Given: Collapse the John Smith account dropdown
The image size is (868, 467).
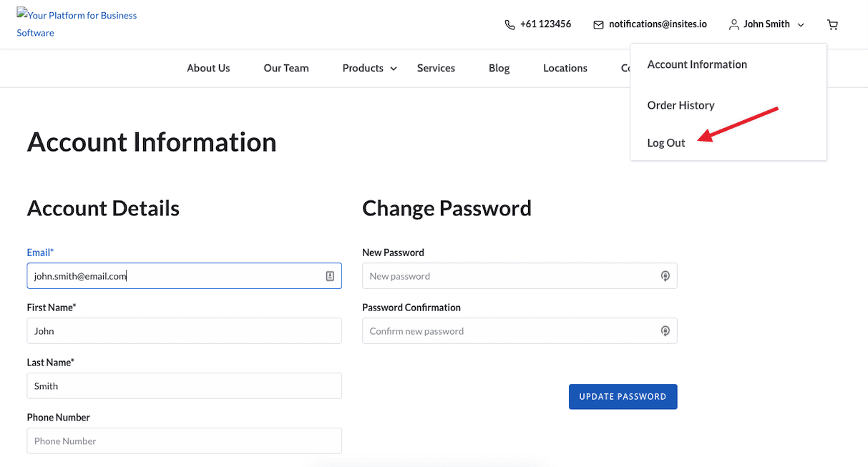Looking at the screenshot, I should pyautogui.click(x=801, y=25).
